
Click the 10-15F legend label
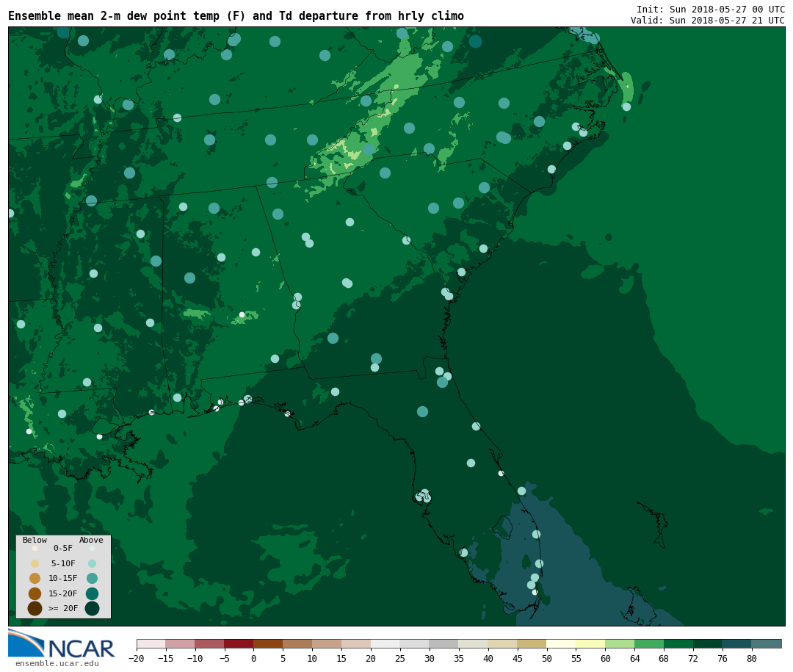click(x=63, y=578)
